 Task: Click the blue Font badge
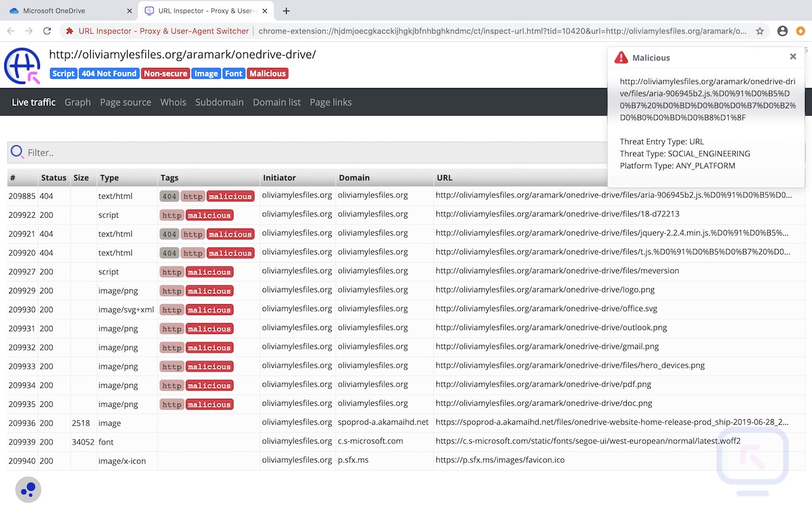point(233,74)
